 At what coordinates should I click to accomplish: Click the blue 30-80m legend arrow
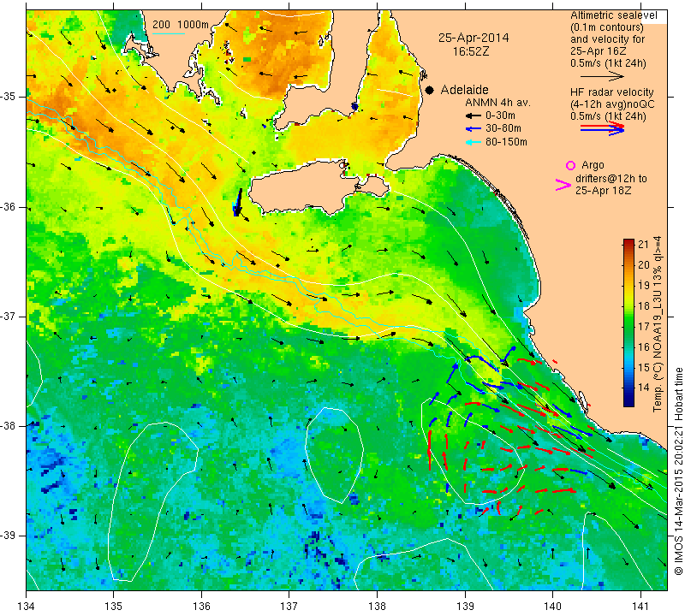[474, 129]
